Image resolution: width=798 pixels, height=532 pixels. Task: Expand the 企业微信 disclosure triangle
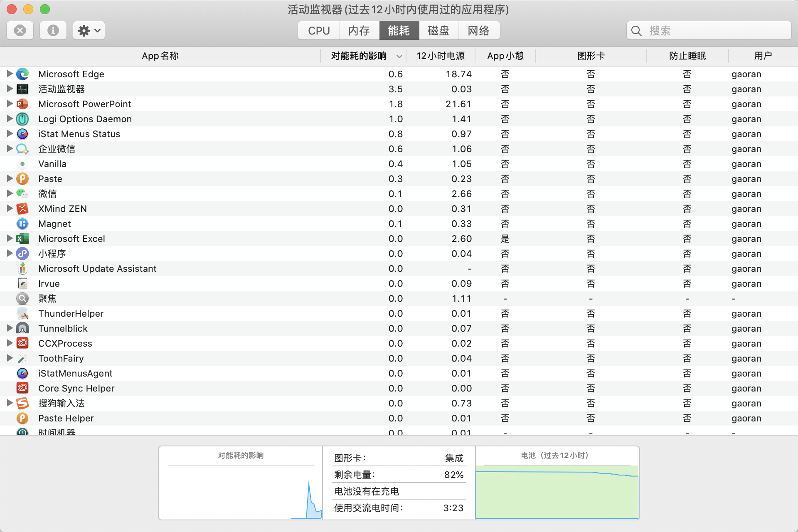[10, 149]
